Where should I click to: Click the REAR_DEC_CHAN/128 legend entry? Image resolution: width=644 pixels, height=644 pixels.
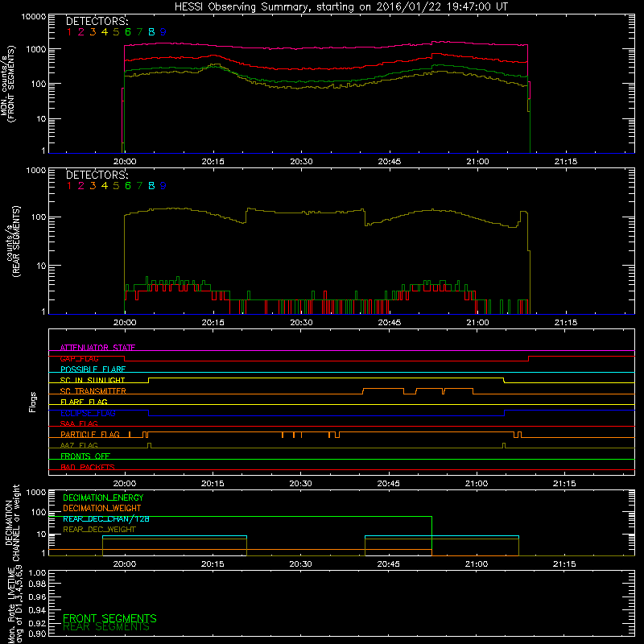pos(106,518)
